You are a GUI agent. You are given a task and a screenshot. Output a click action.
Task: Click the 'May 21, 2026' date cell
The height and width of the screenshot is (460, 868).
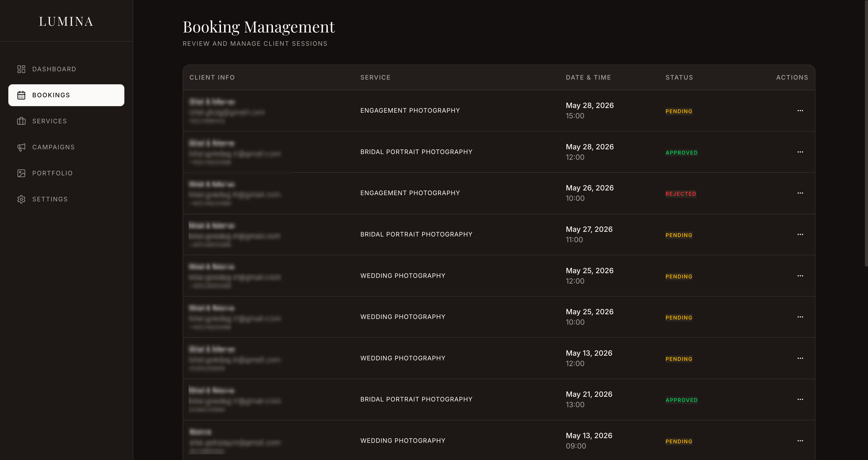[x=589, y=394]
